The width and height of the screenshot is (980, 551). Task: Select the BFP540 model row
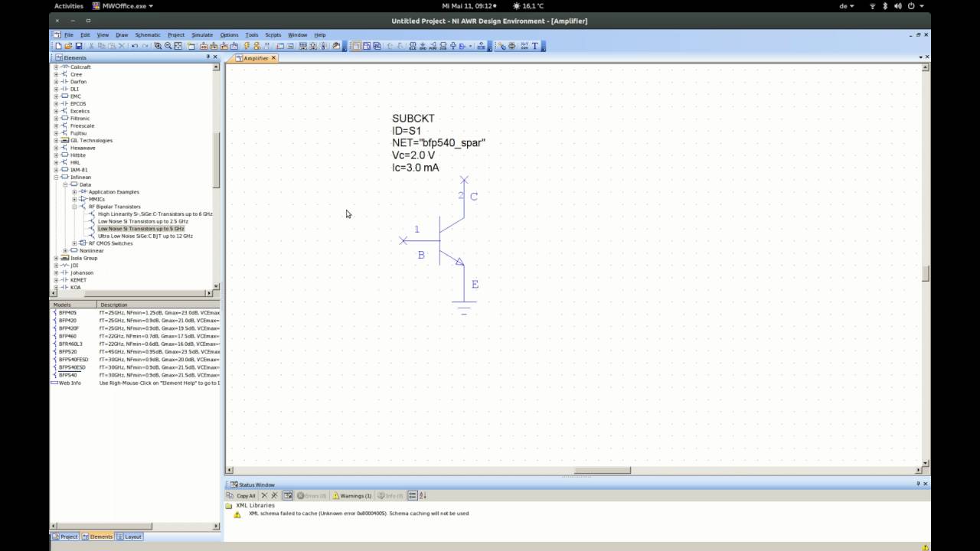pyautogui.click(x=135, y=375)
